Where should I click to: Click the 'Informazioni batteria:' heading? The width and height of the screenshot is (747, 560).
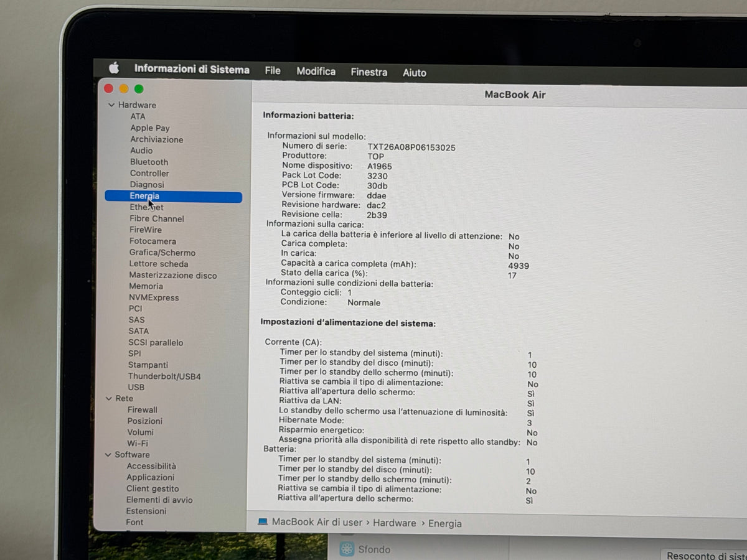pyautogui.click(x=308, y=116)
